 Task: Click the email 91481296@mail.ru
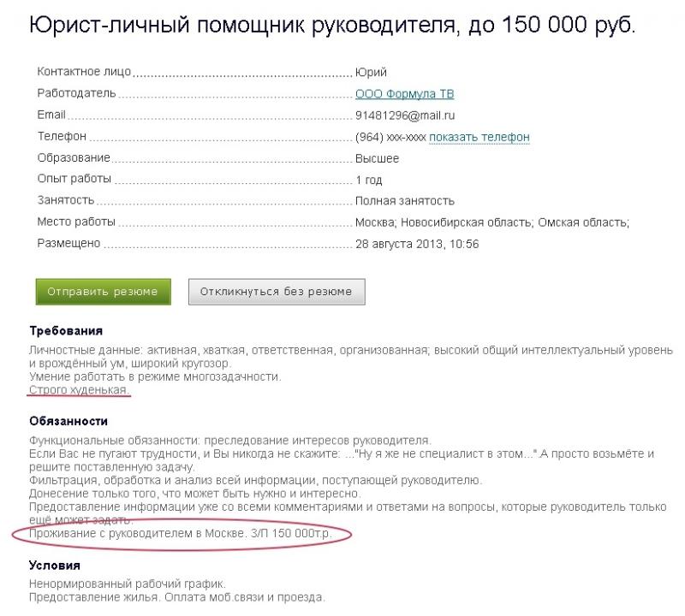[405, 115]
